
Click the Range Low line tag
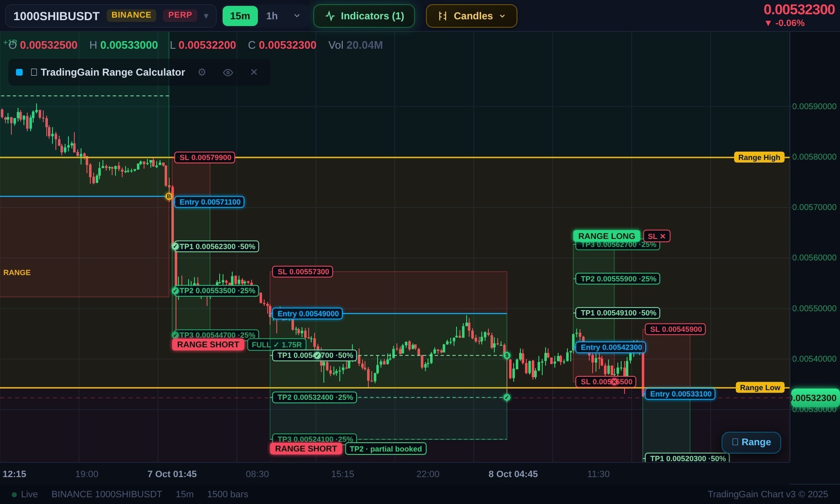click(x=760, y=388)
